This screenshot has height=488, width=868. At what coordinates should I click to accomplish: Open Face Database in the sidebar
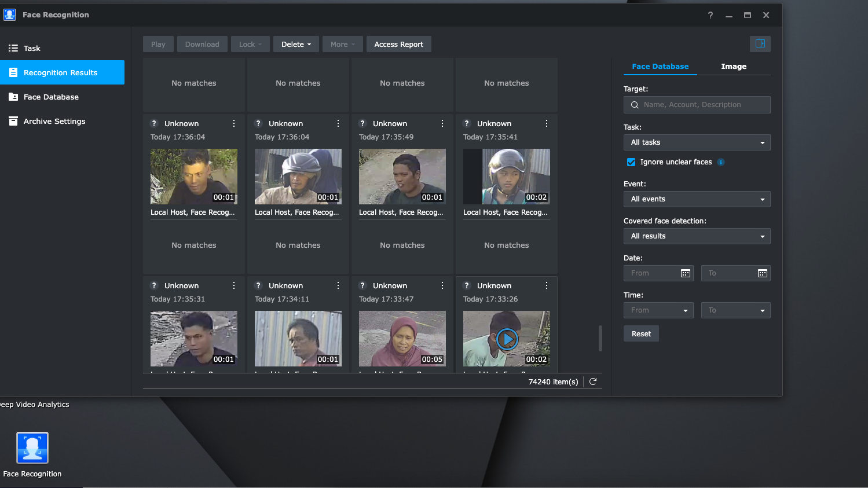click(51, 97)
